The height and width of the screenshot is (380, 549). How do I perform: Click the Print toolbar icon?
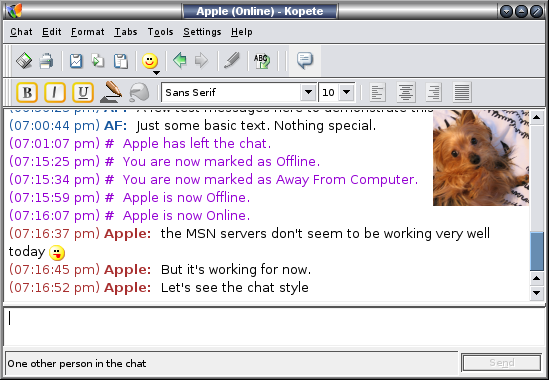tap(46, 61)
